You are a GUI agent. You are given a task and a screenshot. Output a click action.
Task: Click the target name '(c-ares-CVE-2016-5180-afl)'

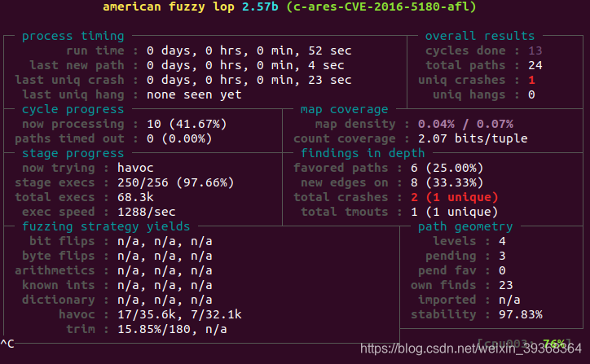click(381, 7)
